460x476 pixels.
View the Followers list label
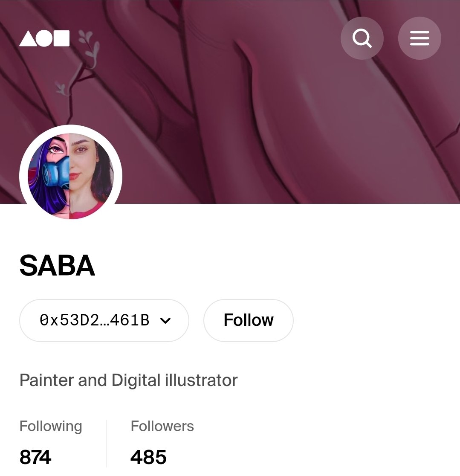(x=162, y=426)
